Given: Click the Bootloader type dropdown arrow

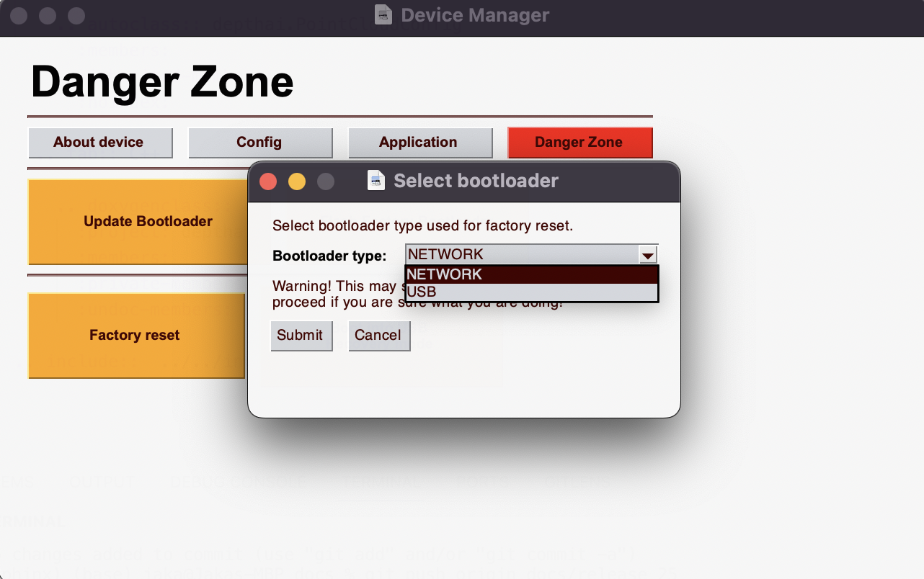Looking at the screenshot, I should point(647,255).
